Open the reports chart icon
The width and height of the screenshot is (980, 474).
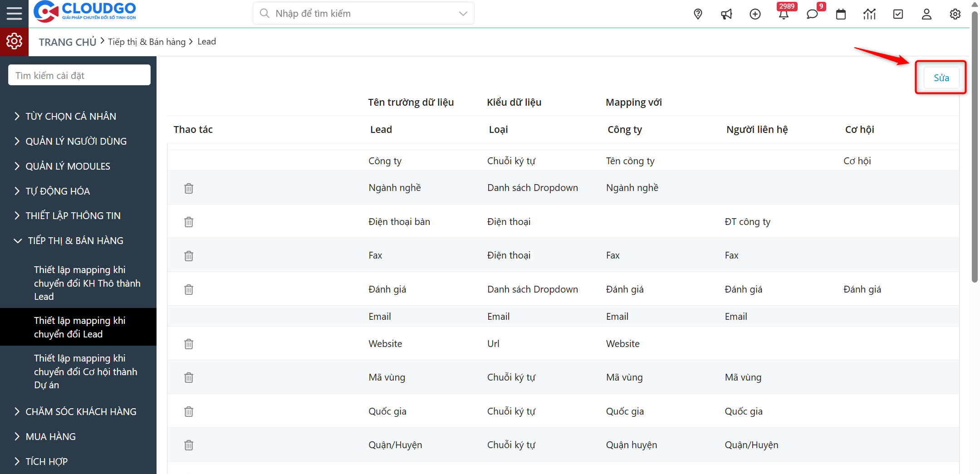[x=869, y=14]
